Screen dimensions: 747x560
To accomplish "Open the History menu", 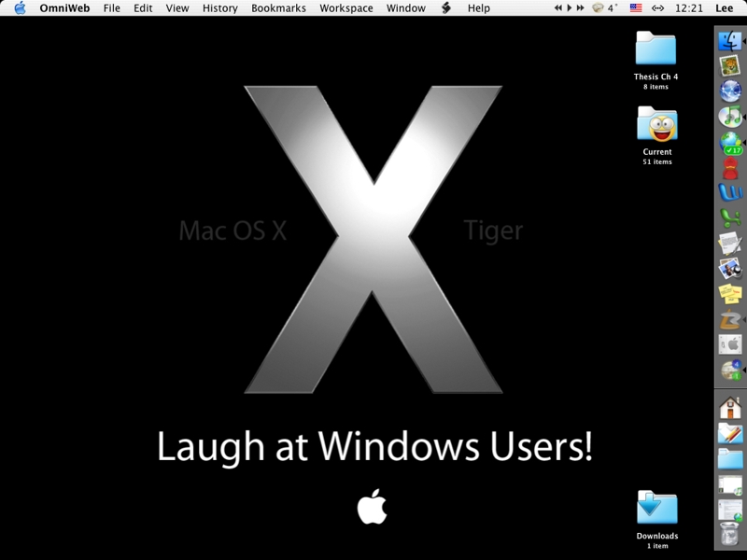I will click(x=219, y=8).
